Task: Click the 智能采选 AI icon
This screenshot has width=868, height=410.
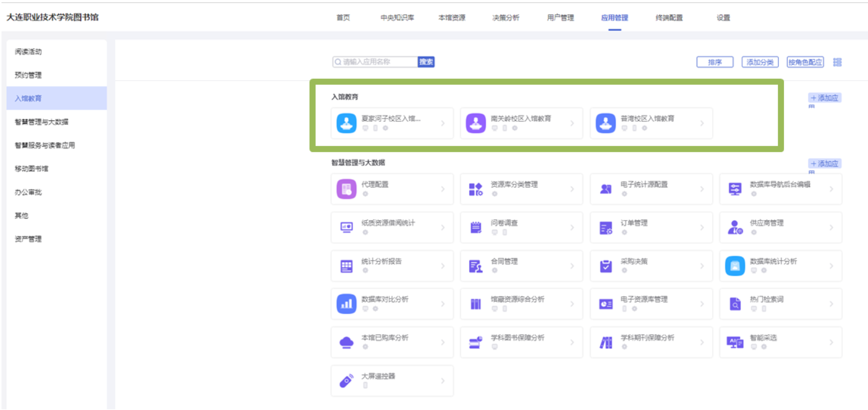Action: [734, 342]
